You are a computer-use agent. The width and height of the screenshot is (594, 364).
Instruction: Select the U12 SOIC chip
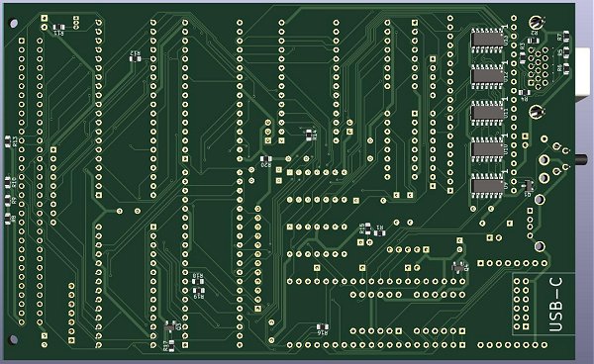pos(487,76)
